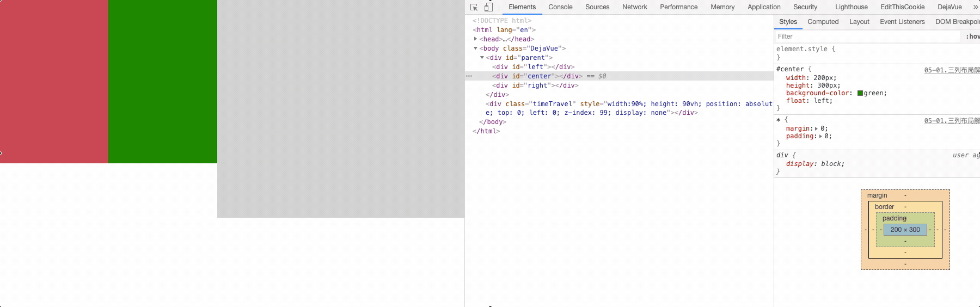Open the Network tab
Viewport: 980px width, 307px height.
(634, 7)
